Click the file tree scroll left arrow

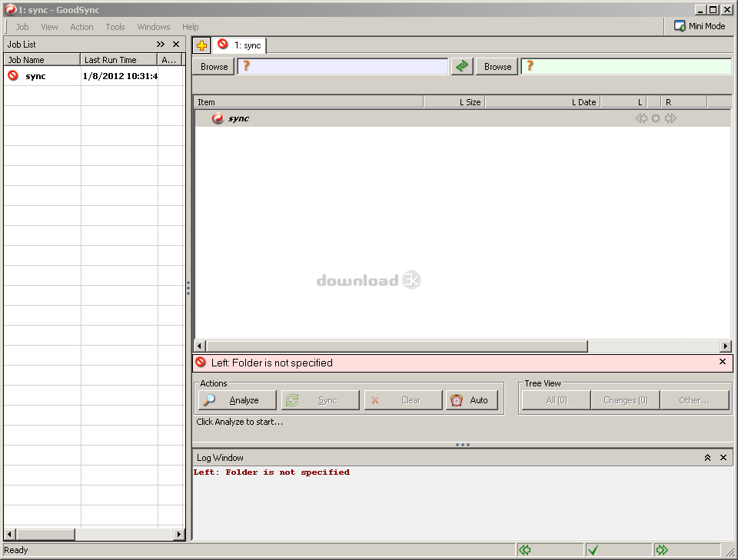pyautogui.click(x=200, y=346)
